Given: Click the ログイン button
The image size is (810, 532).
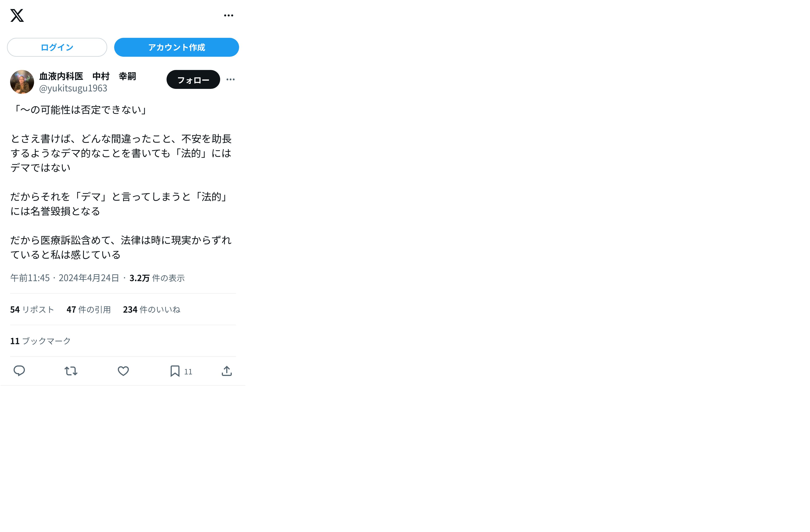Looking at the screenshot, I should tap(57, 47).
